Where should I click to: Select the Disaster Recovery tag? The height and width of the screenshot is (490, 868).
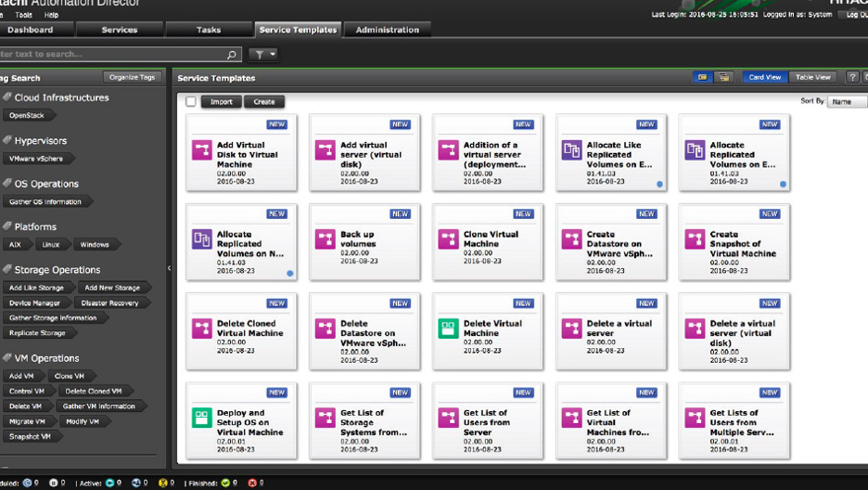click(110, 303)
